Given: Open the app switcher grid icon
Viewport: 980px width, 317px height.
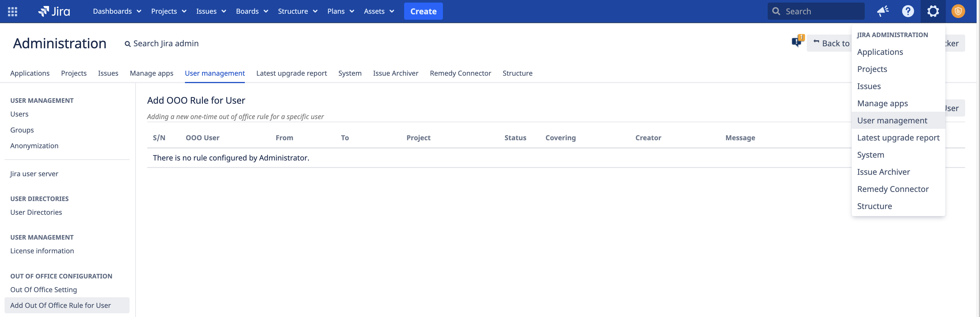Looking at the screenshot, I should click(x=13, y=11).
